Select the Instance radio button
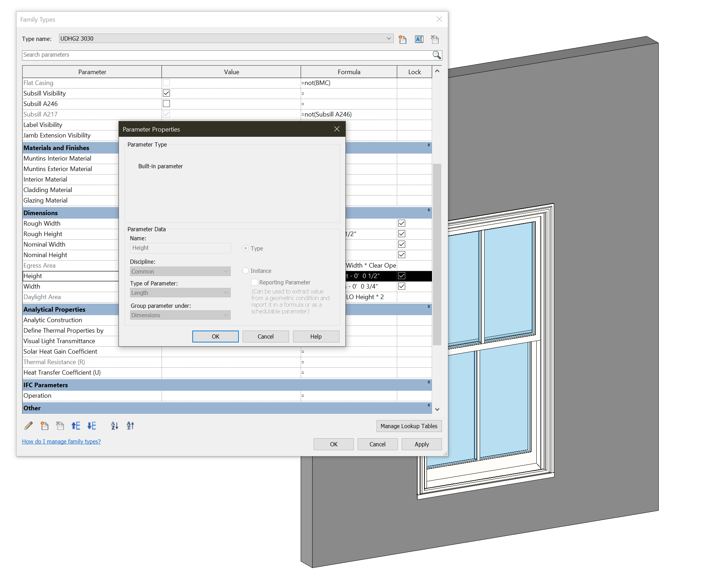 coord(245,270)
